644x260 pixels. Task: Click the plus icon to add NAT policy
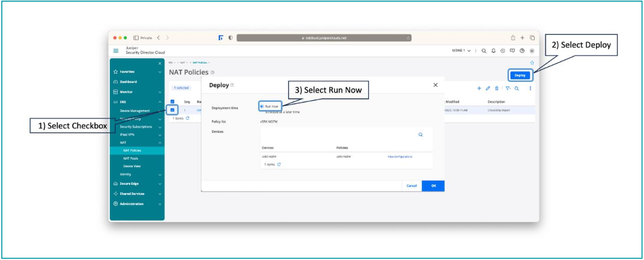click(479, 88)
